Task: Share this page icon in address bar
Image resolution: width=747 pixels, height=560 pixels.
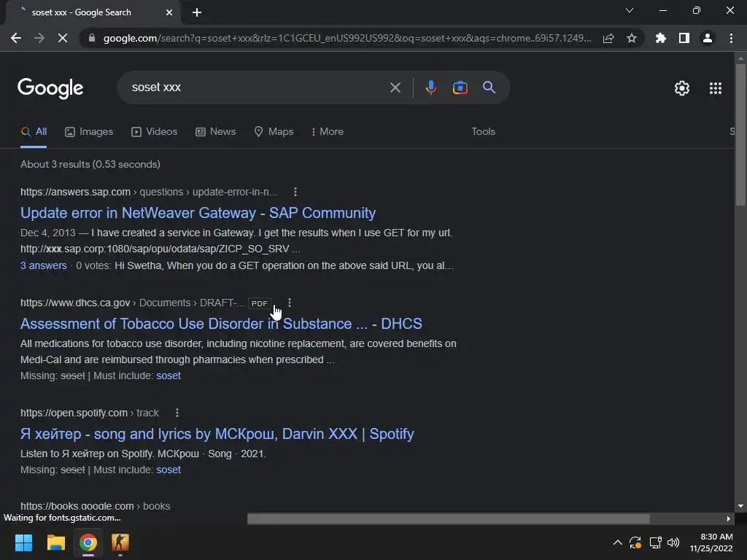Action: pyautogui.click(x=608, y=38)
